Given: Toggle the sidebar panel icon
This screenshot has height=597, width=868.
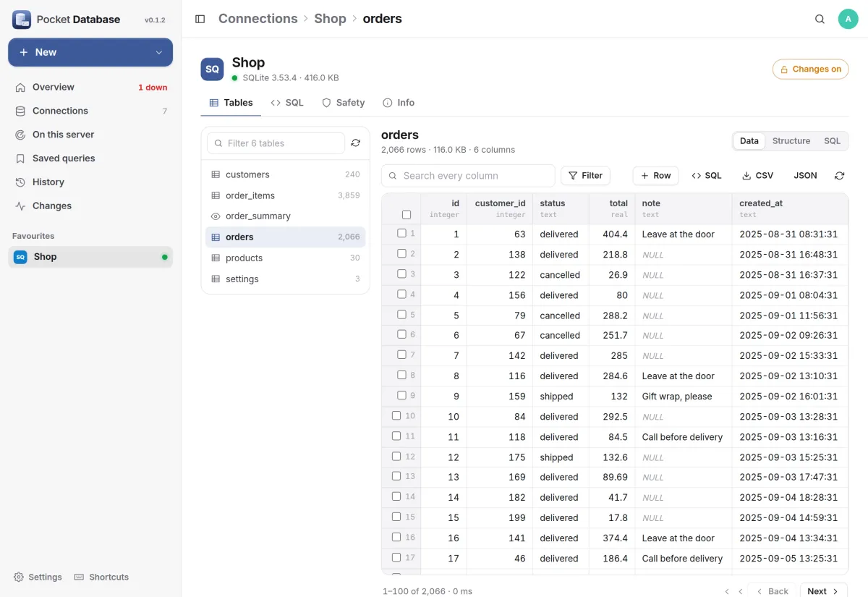Looking at the screenshot, I should click(x=200, y=19).
